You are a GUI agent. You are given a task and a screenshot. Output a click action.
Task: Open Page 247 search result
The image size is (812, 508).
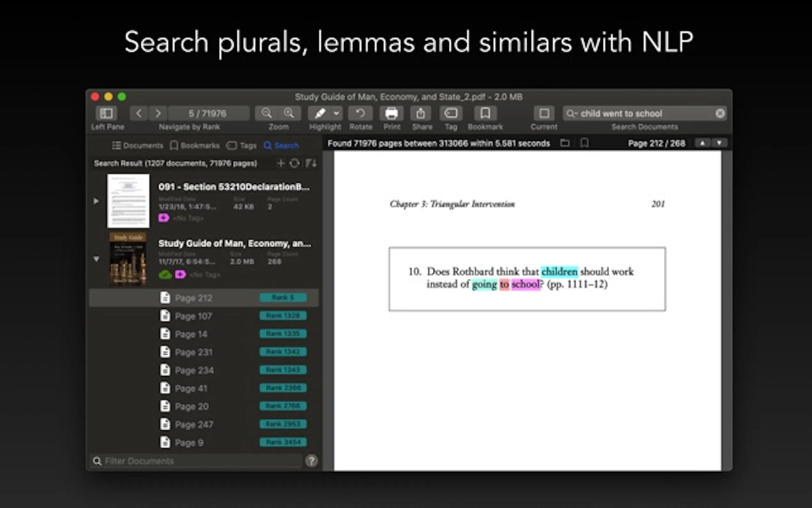click(204, 425)
